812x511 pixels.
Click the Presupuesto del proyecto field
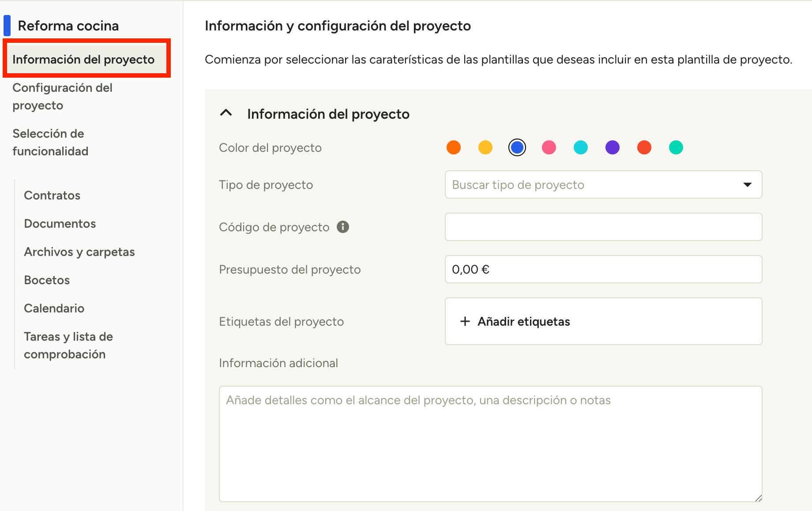[x=603, y=269]
